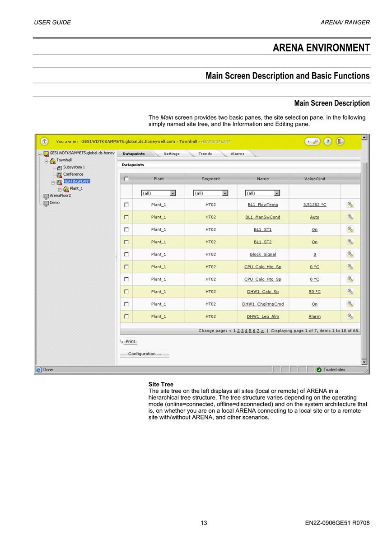392x554 pixels.
Task: Go to page 2 in pagination
Action: 238,331
